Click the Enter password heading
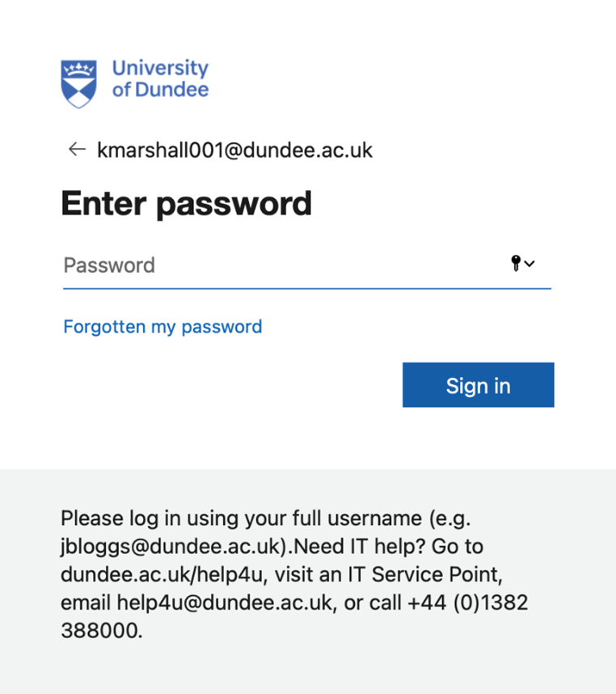 187,204
